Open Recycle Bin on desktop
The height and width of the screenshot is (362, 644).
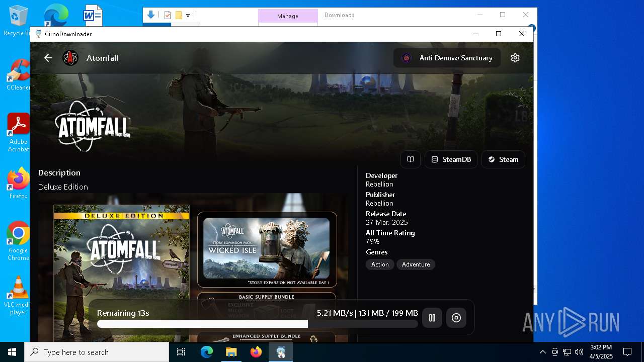pos(18,21)
